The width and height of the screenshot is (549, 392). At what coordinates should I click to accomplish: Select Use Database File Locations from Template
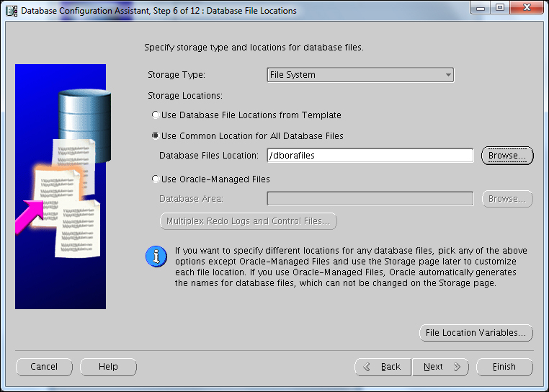pyautogui.click(x=156, y=115)
